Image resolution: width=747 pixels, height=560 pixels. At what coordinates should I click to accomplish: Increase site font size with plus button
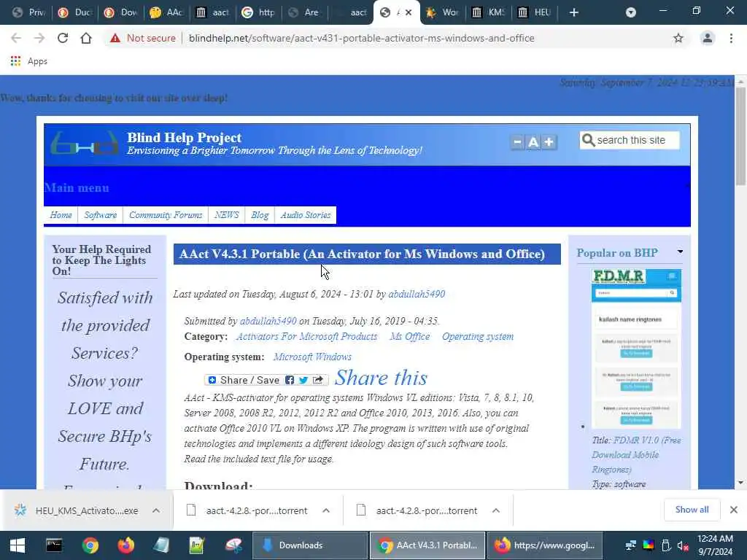549,142
